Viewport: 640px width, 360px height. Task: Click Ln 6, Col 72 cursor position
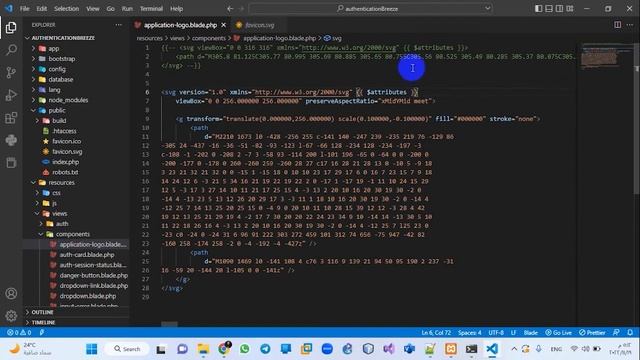pyautogui.click(x=436, y=333)
